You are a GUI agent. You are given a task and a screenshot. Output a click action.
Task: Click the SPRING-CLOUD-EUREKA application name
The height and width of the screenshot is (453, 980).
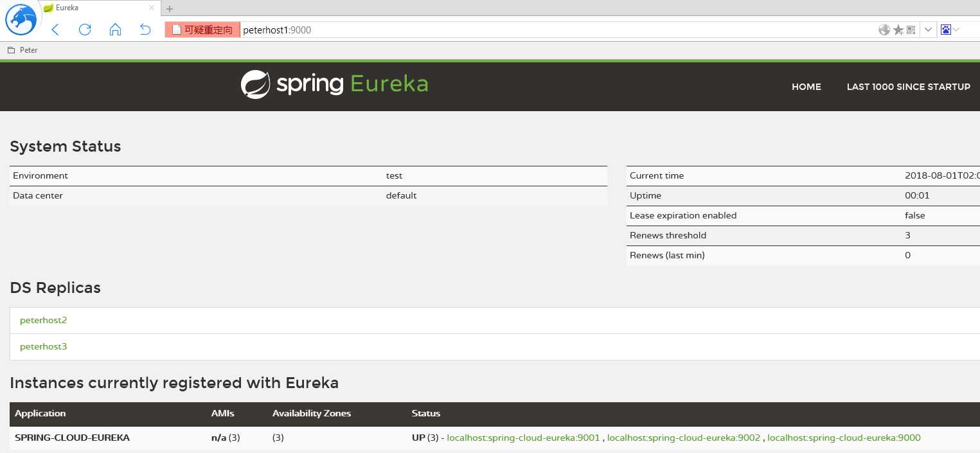(73, 438)
